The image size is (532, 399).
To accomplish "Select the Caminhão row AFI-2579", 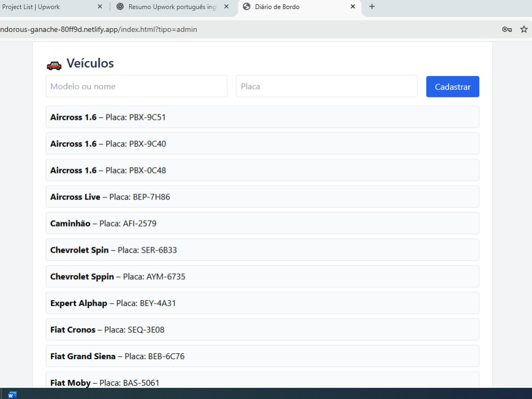I will click(262, 223).
